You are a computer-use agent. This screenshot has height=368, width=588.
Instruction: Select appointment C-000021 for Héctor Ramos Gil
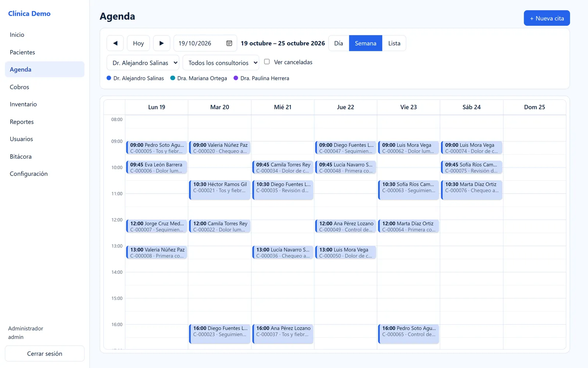pyautogui.click(x=220, y=190)
